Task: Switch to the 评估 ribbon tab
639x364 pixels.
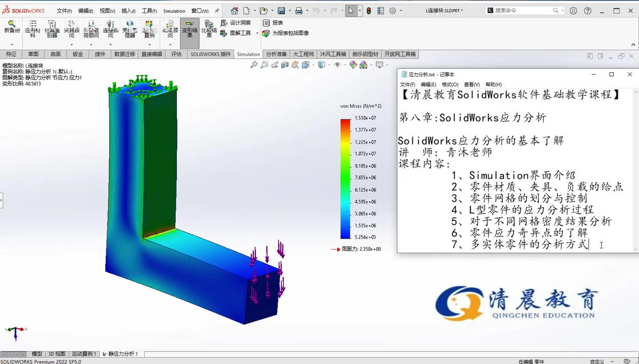Action: point(176,54)
